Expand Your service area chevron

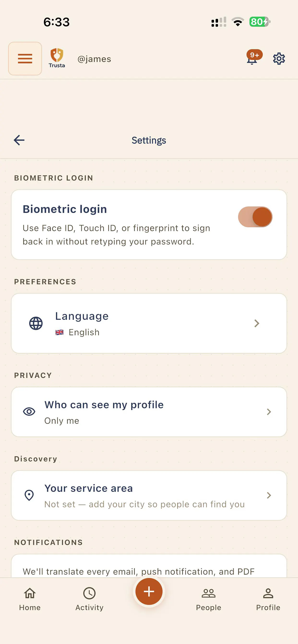click(269, 495)
